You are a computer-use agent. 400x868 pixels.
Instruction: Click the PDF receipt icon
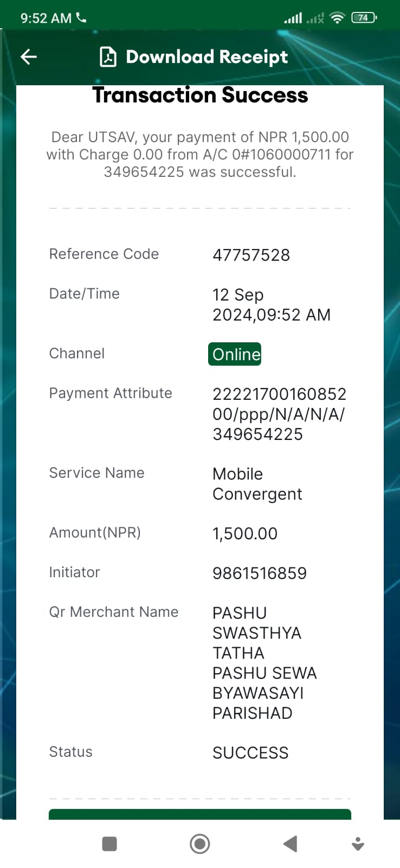[108, 57]
